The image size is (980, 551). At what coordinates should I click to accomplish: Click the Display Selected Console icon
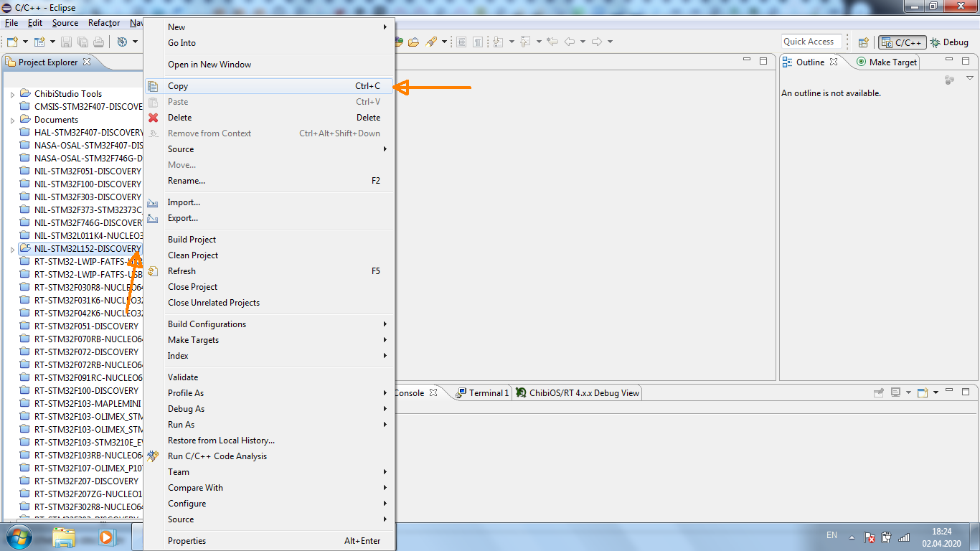click(895, 392)
